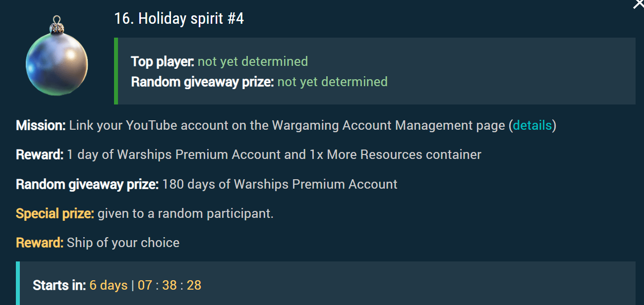Click top player "not yet determined" status
644x305 pixels.
[x=252, y=61]
